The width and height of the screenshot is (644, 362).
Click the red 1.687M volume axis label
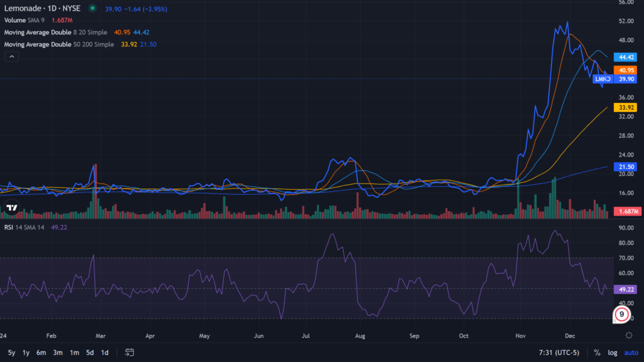(629, 212)
